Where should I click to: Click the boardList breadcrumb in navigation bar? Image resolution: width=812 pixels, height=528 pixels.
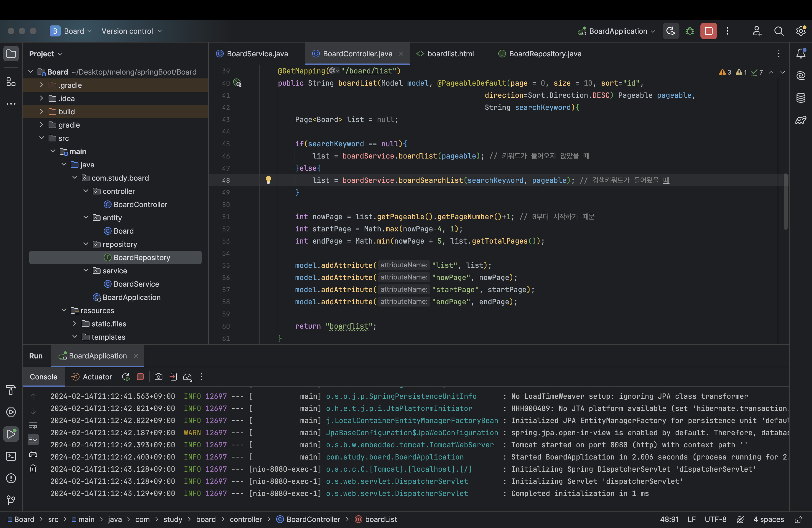click(x=380, y=519)
